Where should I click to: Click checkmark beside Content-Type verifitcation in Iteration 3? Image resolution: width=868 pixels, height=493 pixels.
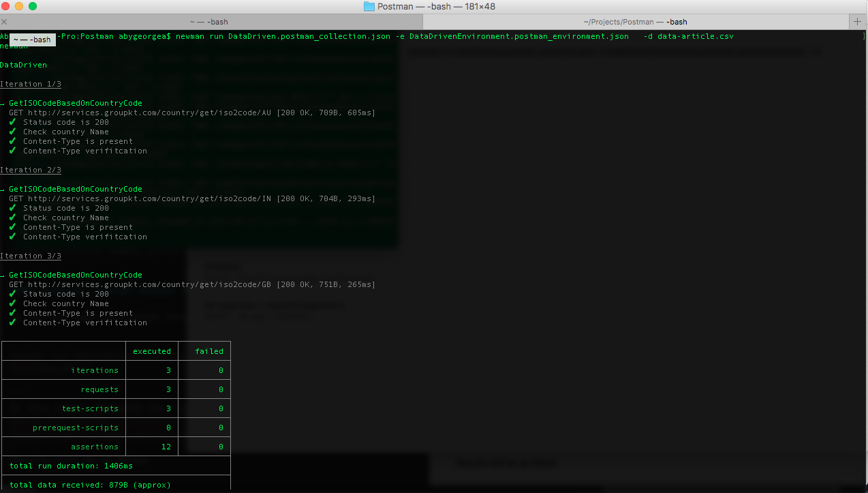[x=13, y=323]
